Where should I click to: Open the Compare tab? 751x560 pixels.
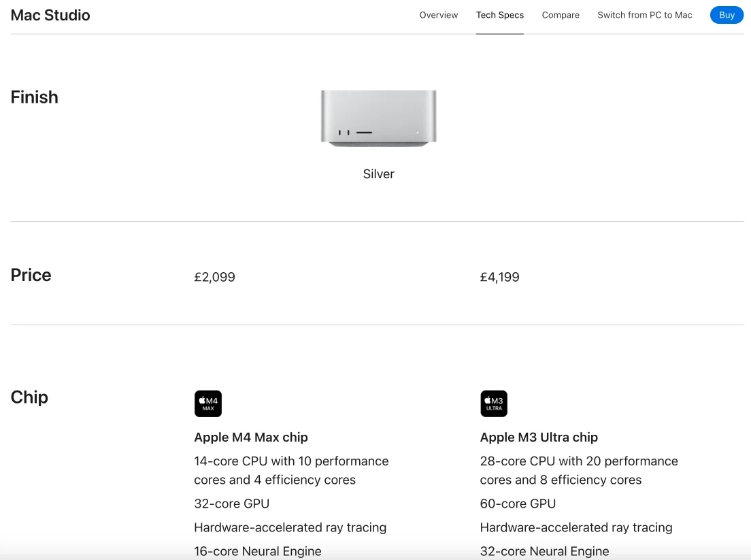click(x=561, y=15)
